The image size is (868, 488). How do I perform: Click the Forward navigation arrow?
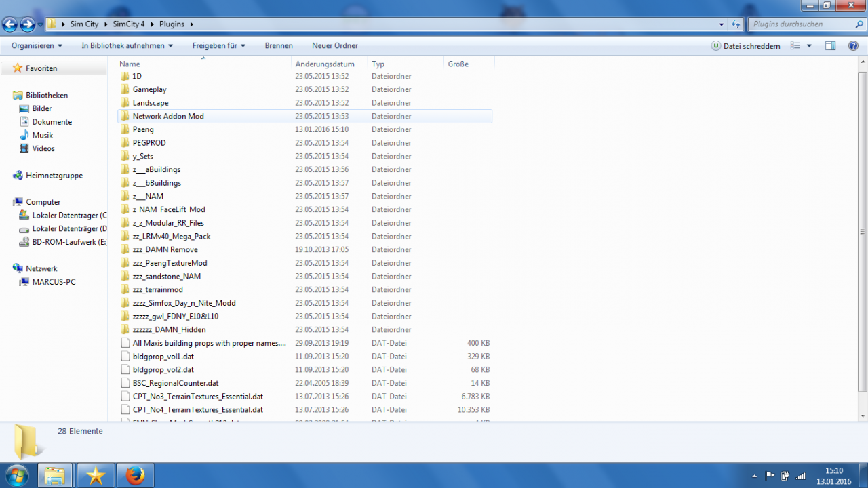28,24
